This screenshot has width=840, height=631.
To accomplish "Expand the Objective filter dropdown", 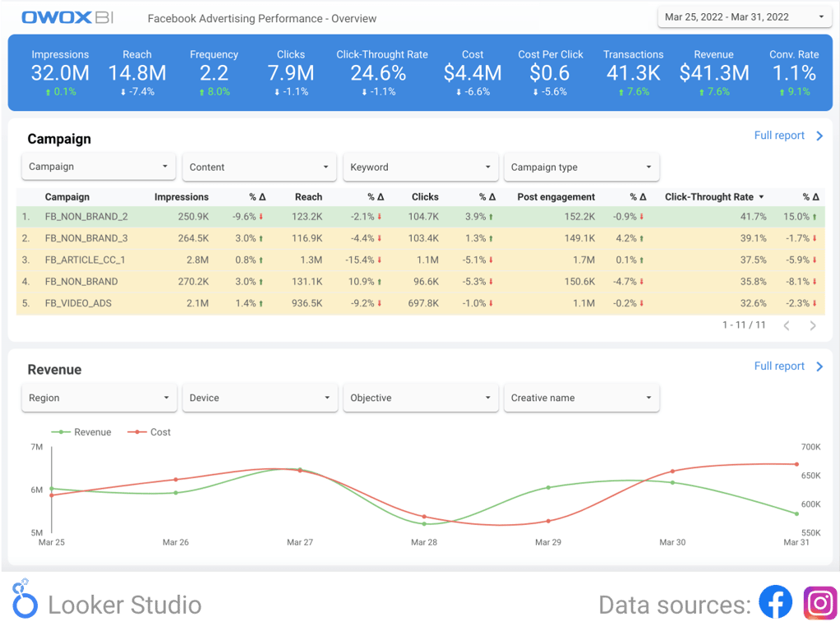I will pyautogui.click(x=421, y=398).
